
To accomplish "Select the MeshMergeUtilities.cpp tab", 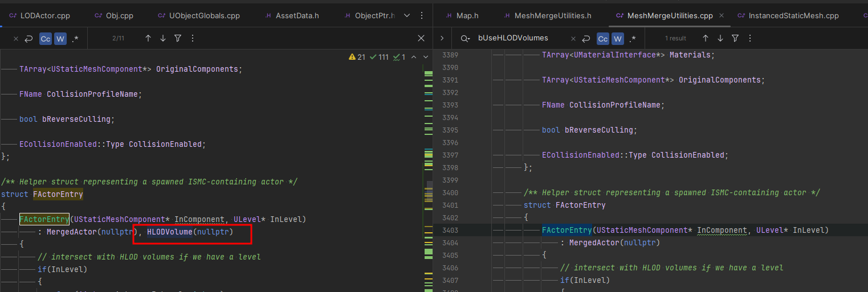I will click(663, 15).
